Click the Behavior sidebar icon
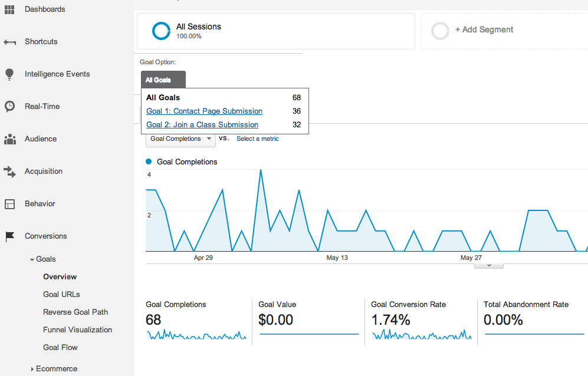 (9, 203)
